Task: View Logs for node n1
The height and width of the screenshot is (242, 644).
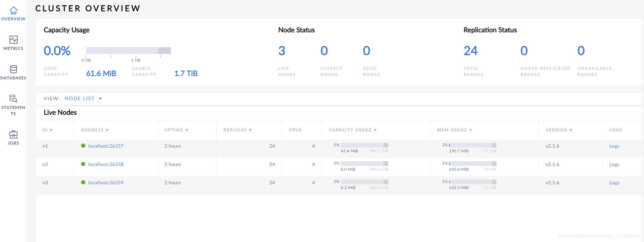Action: tap(614, 146)
